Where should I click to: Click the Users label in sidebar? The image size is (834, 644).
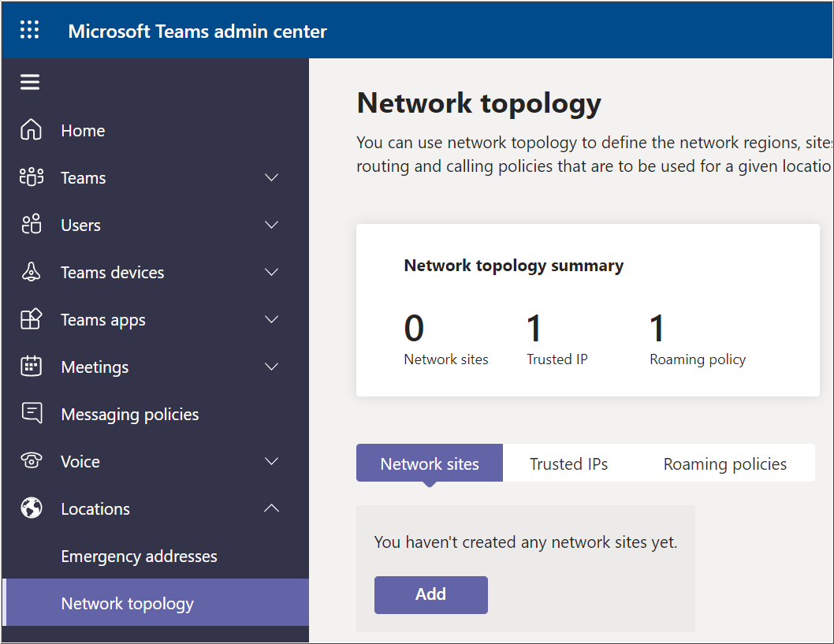point(81,225)
